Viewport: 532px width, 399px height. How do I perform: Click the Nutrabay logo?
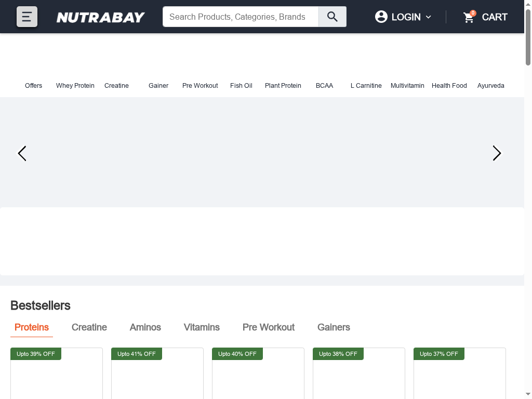[x=100, y=17]
